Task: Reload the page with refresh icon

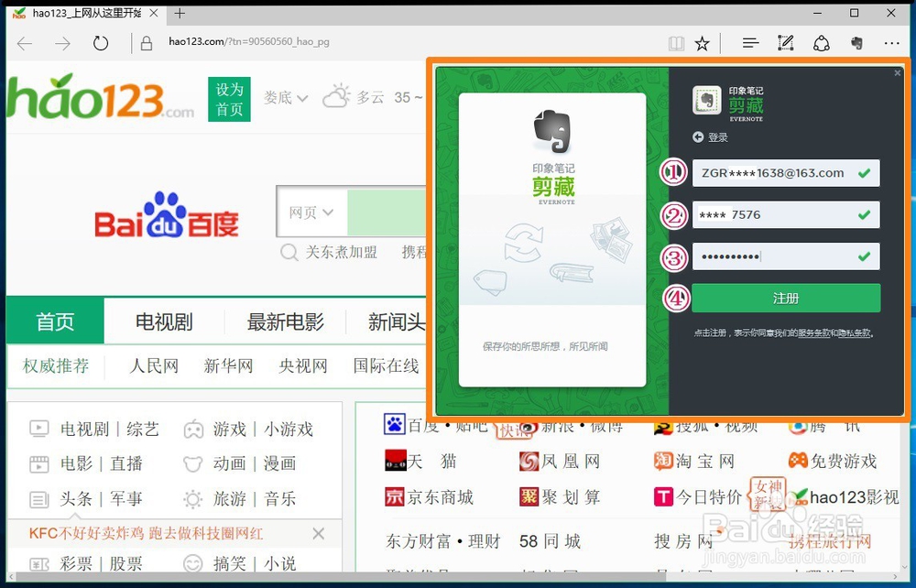Action: tap(101, 43)
